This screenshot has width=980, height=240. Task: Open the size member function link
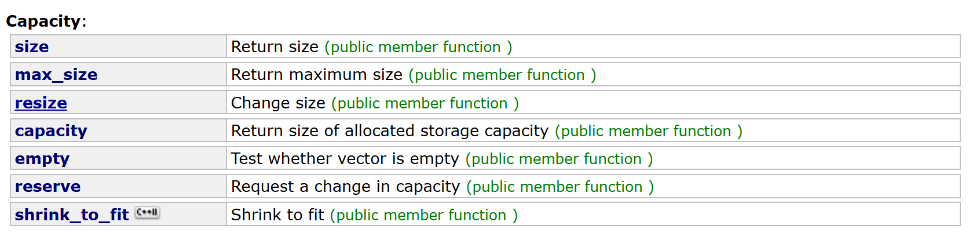click(32, 47)
